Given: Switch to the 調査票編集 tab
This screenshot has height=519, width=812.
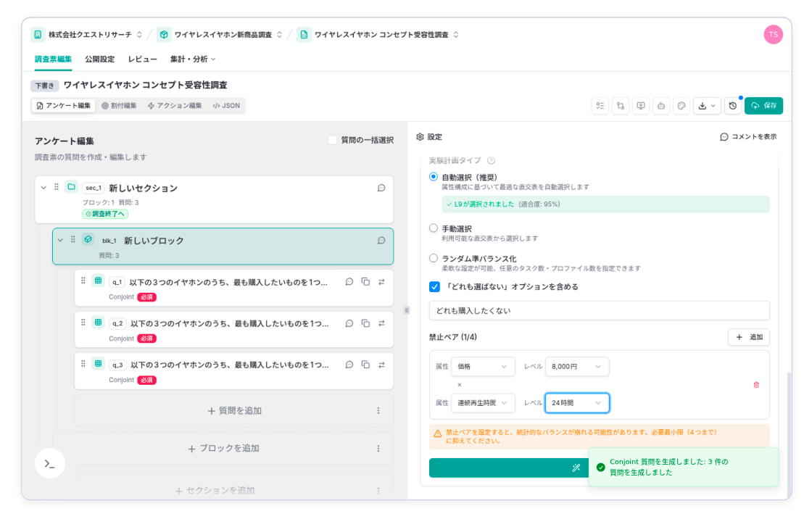Looking at the screenshot, I should [54, 59].
